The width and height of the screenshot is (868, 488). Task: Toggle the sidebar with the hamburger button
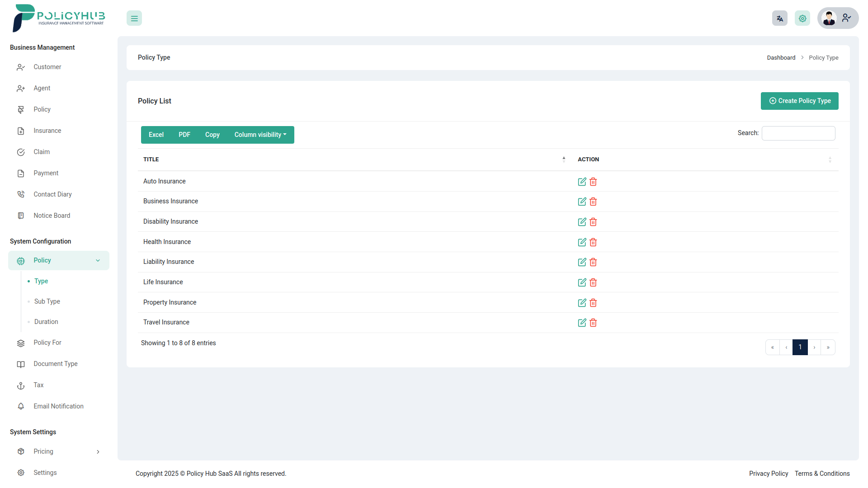tap(134, 18)
